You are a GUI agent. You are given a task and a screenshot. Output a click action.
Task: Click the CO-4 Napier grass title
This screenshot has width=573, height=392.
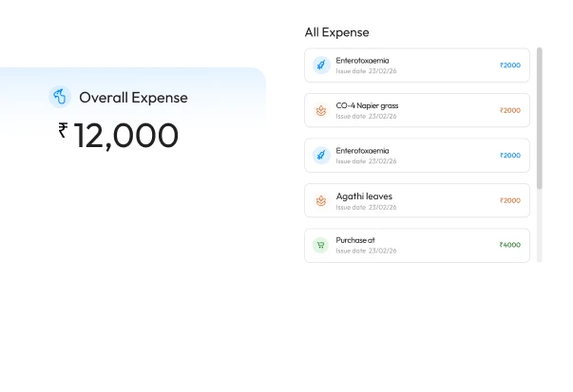pos(367,105)
